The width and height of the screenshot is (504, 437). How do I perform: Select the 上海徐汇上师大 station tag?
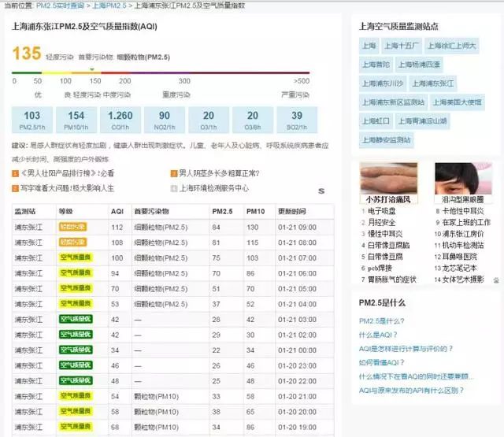click(x=451, y=46)
